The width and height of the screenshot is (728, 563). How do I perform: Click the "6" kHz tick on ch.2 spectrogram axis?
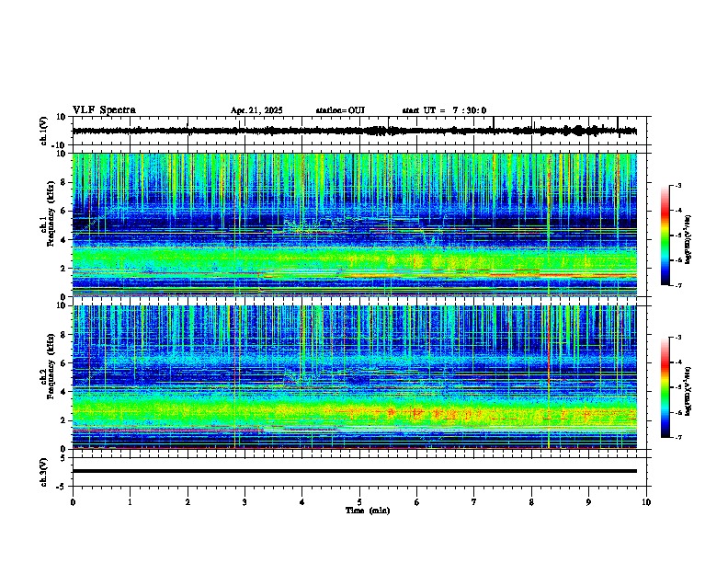(x=63, y=362)
